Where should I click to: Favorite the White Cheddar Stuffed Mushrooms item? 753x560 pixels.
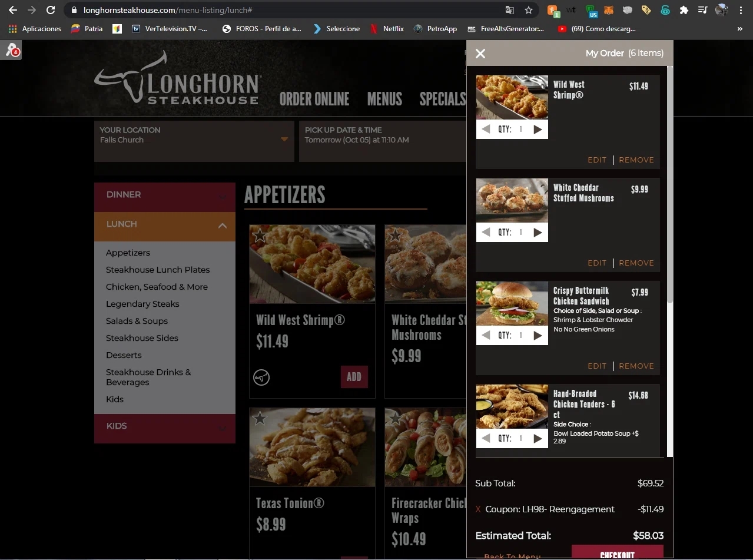395,236
